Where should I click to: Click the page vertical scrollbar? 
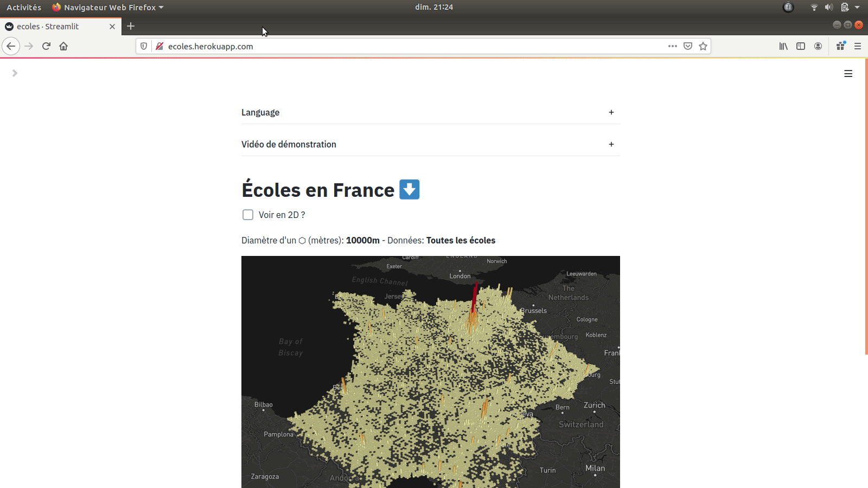tap(866, 206)
